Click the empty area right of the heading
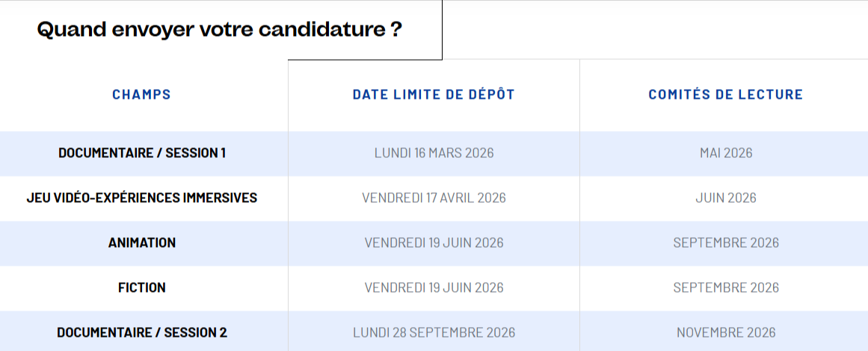868x351 pixels. pos(654,30)
